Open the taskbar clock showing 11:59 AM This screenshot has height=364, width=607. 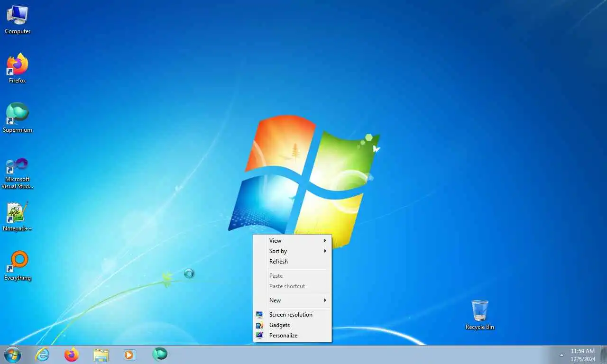(x=583, y=355)
